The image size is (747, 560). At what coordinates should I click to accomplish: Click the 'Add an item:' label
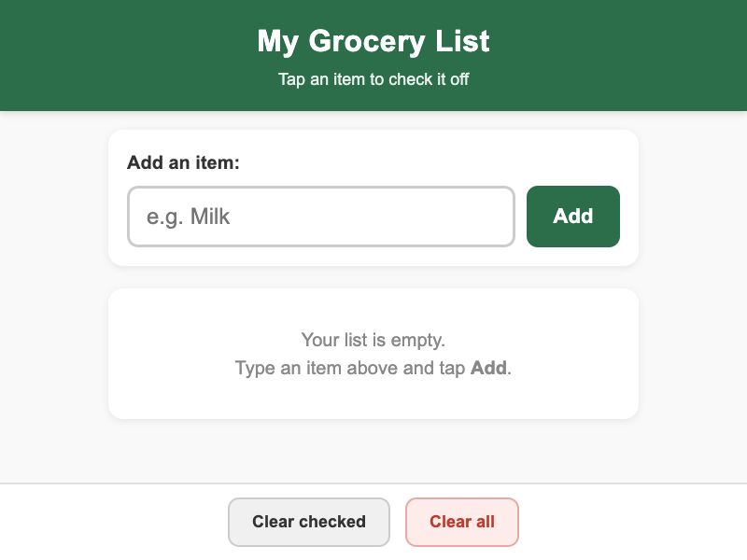[x=183, y=162]
